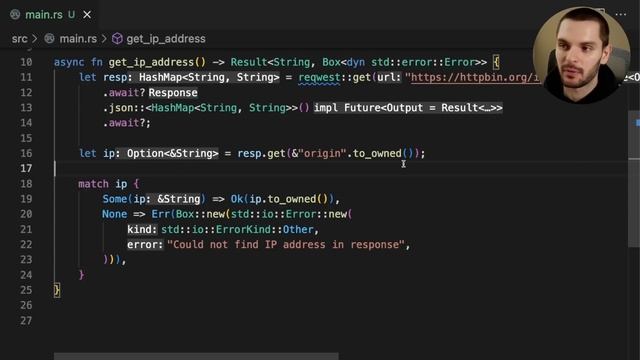Image resolution: width=640 pixels, height=360 pixels.
Task: Click line number 25 in gutter
Action: tap(26, 290)
